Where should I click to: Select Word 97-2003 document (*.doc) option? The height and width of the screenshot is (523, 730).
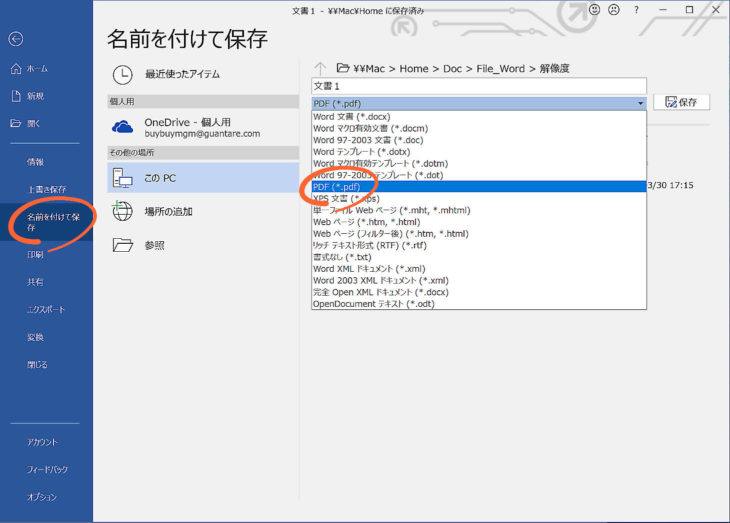pyautogui.click(x=367, y=140)
